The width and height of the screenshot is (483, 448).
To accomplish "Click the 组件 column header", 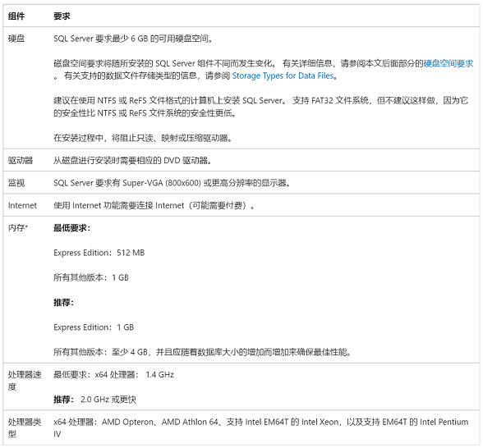I will [x=16, y=16].
